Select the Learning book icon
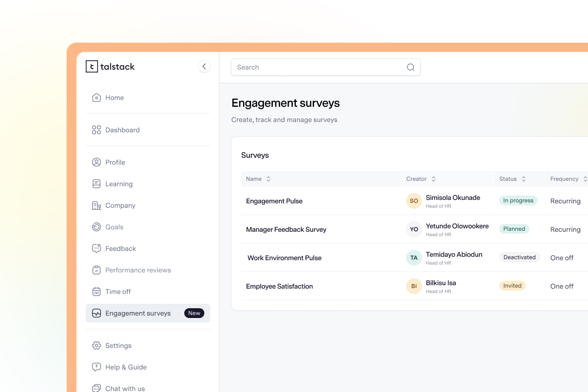588x392 pixels. [x=97, y=184]
